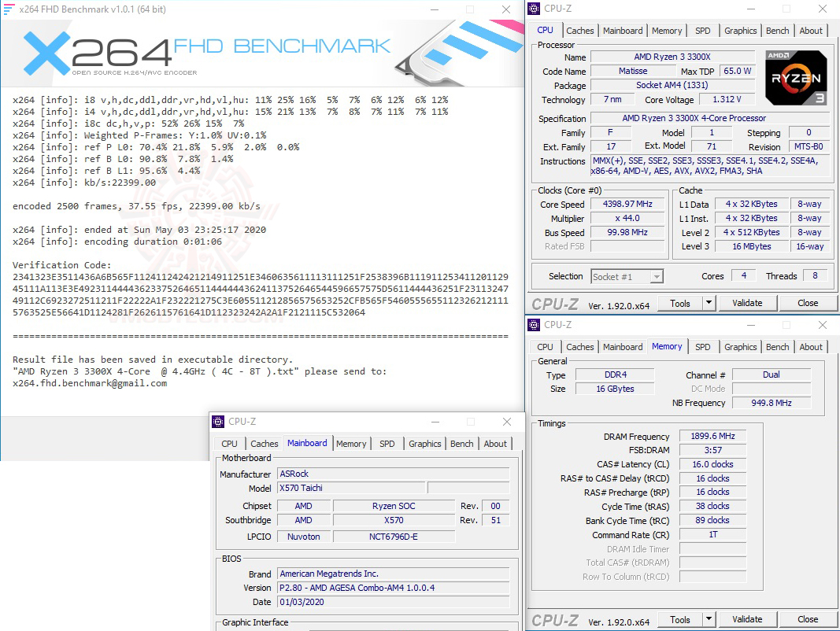This screenshot has height=631, width=840.
Task: Click the NB Frequency value 949.8 MHz
Action: pyautogui.click(x=772, y=403)
